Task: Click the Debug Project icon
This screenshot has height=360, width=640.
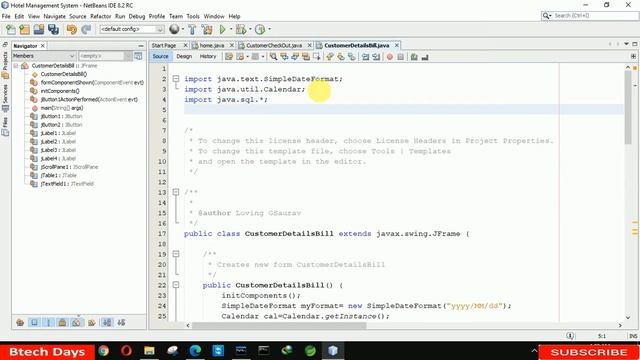Action: point(241,29)
